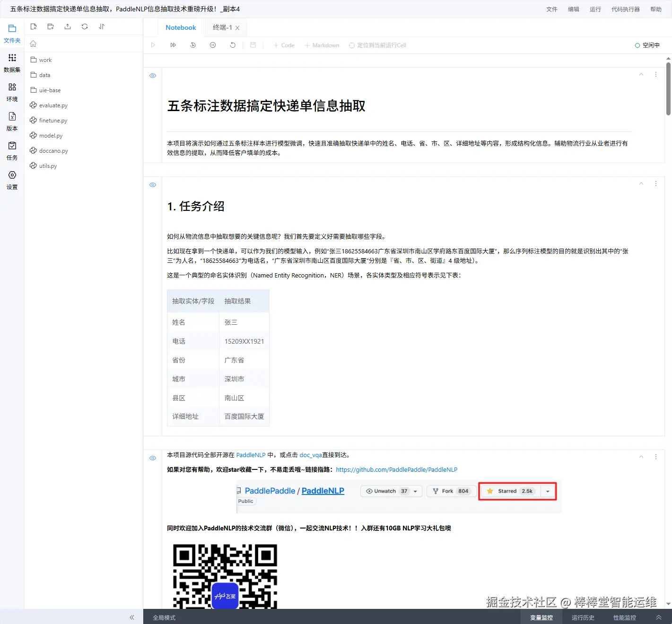Image resolution: width=672 pixels, height=624 pixels.
Task: Click the new folder icon
Action: (x=51, y=26)
